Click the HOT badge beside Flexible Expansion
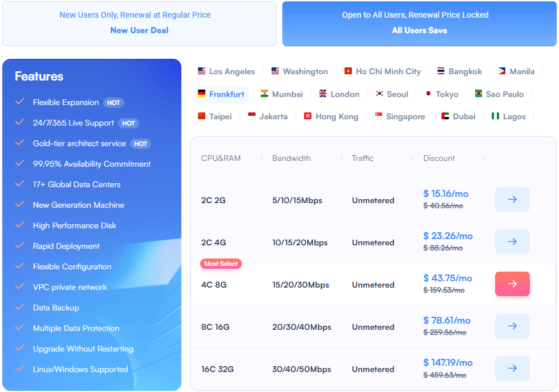 [x=114, y=103]
